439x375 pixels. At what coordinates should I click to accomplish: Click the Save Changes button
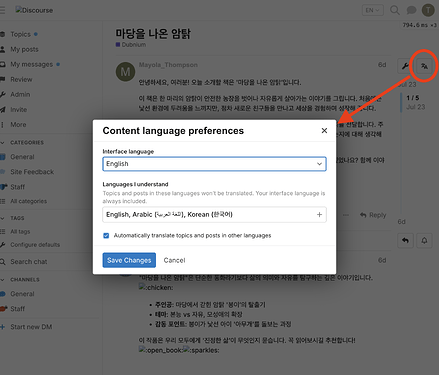pyautogui.click(x=129, y=260)
